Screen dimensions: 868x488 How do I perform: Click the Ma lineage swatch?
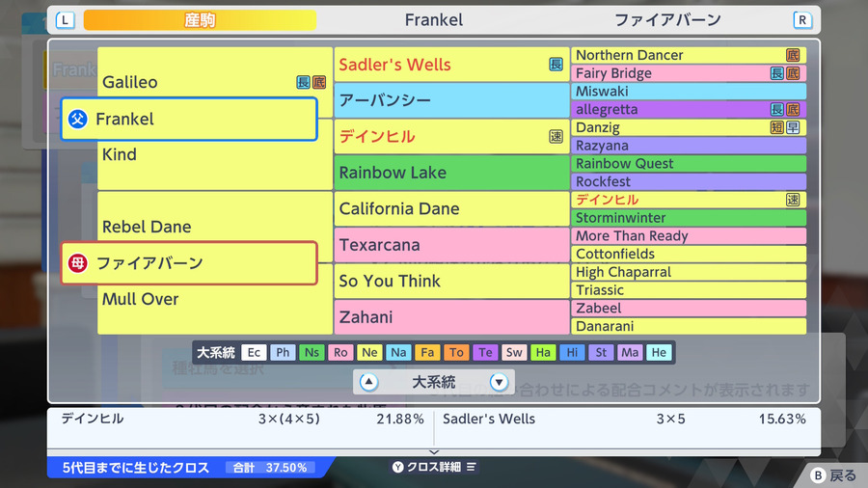click(x=630, y=352)
